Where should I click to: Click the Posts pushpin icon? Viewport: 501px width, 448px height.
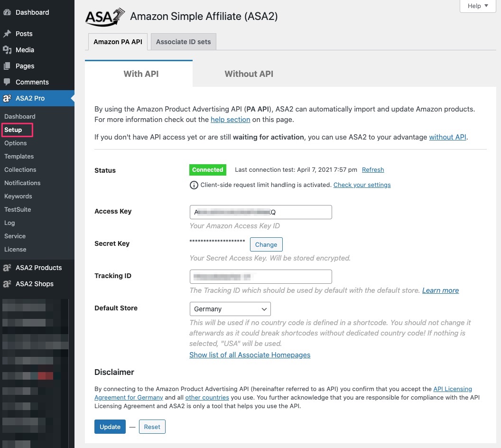click(x=9, y=34)
